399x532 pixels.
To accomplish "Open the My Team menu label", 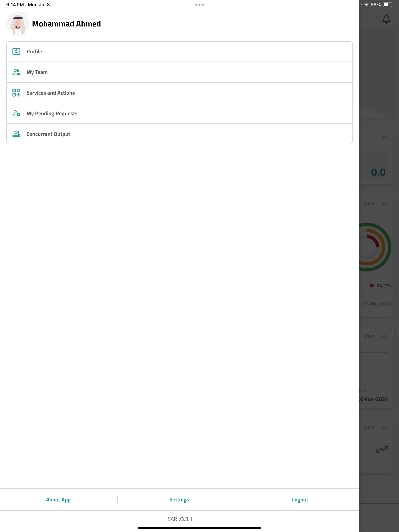I will 37,72.
